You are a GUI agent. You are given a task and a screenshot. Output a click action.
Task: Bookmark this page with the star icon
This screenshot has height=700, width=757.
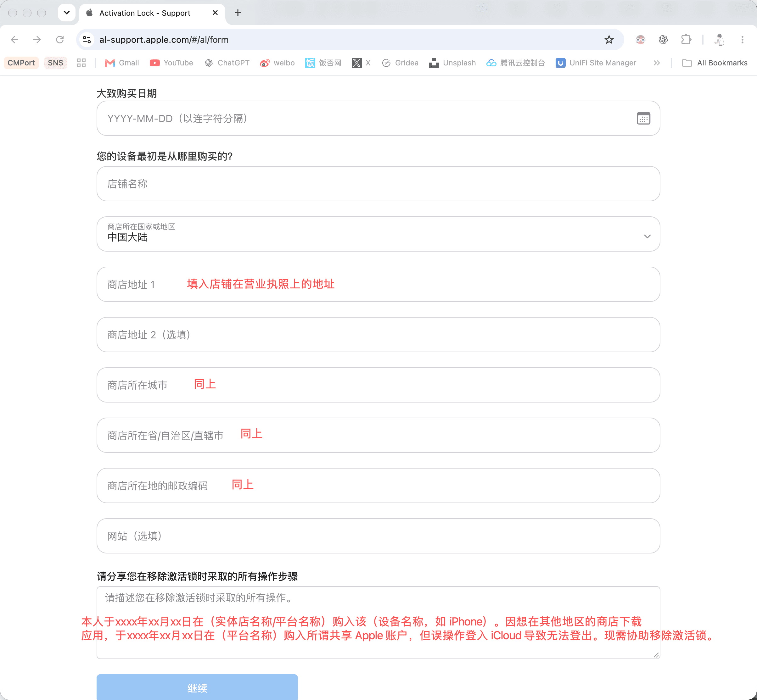coord(609,40)
